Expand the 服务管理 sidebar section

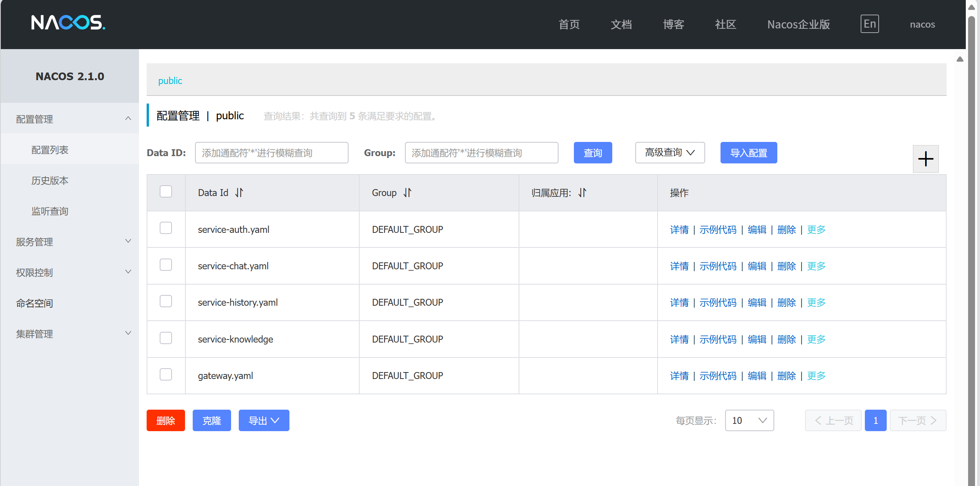point(69,241)
